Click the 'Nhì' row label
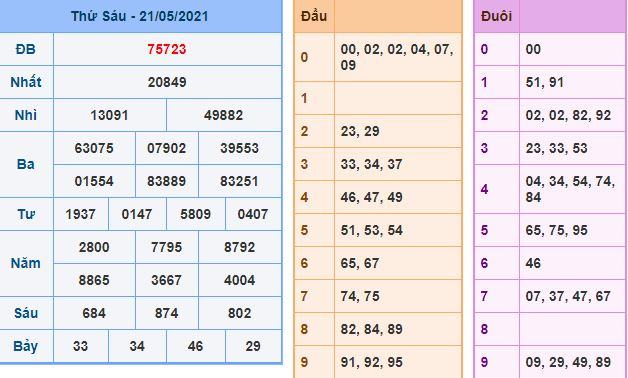 tap(26, 115)
